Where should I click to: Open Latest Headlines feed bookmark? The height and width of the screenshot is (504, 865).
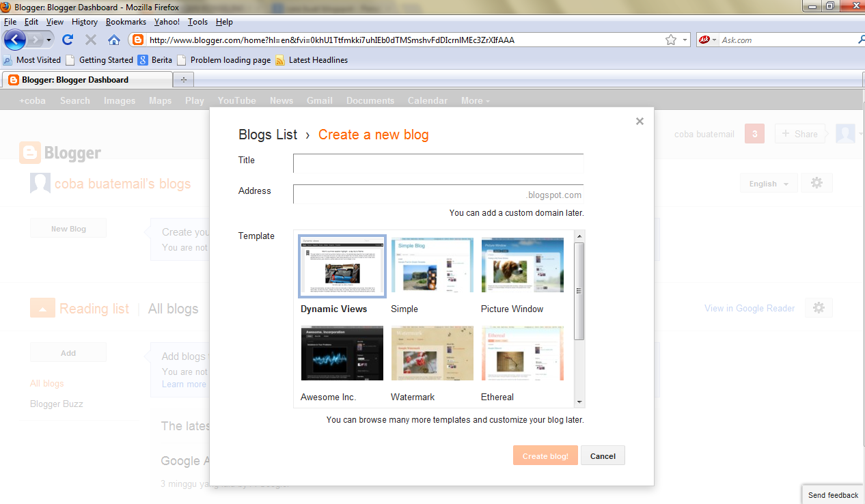pyautogui.click(x=312, y=60)
